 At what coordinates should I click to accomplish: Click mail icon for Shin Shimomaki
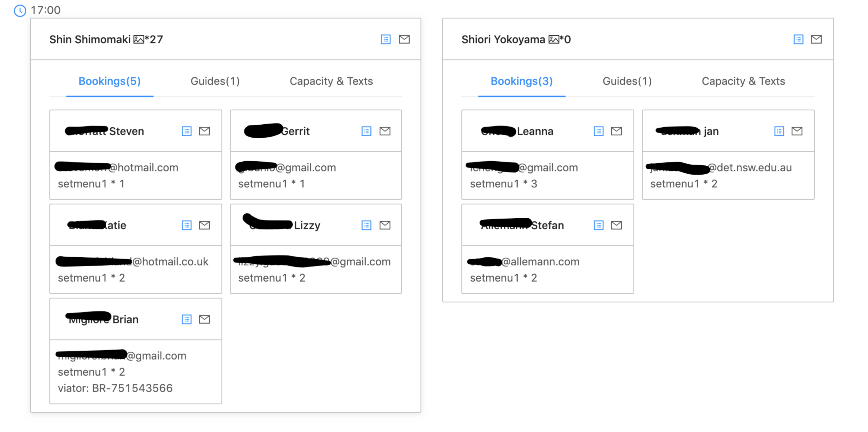coord(404,39)
